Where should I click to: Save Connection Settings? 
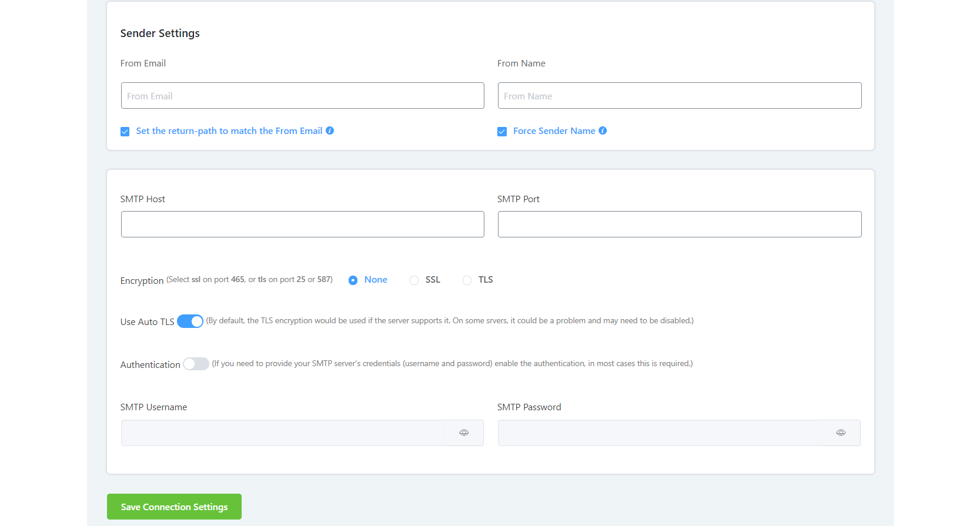174,507
